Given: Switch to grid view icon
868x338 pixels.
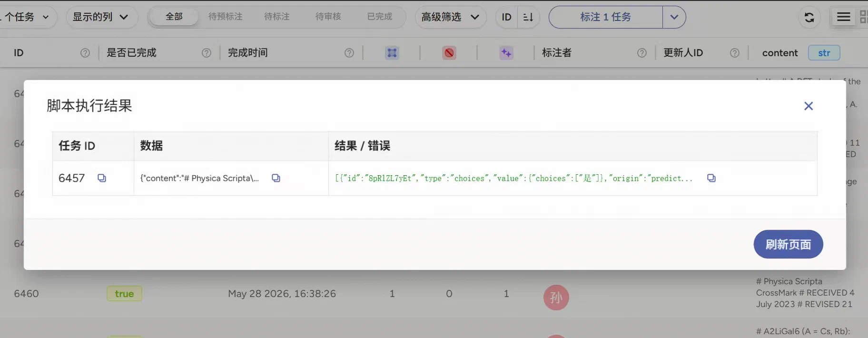Looking at the screenshot, I should pyautogui.click(x=863, y=17).
